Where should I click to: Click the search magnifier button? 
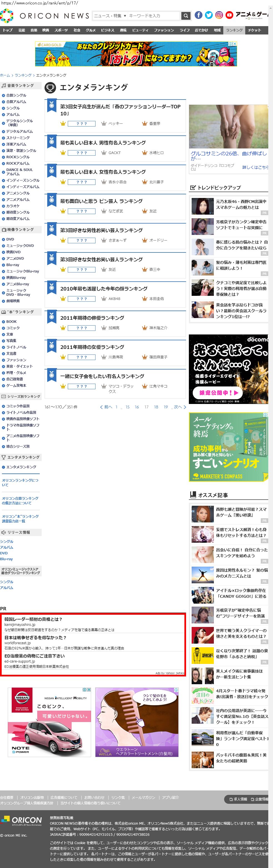click(186, 16)
